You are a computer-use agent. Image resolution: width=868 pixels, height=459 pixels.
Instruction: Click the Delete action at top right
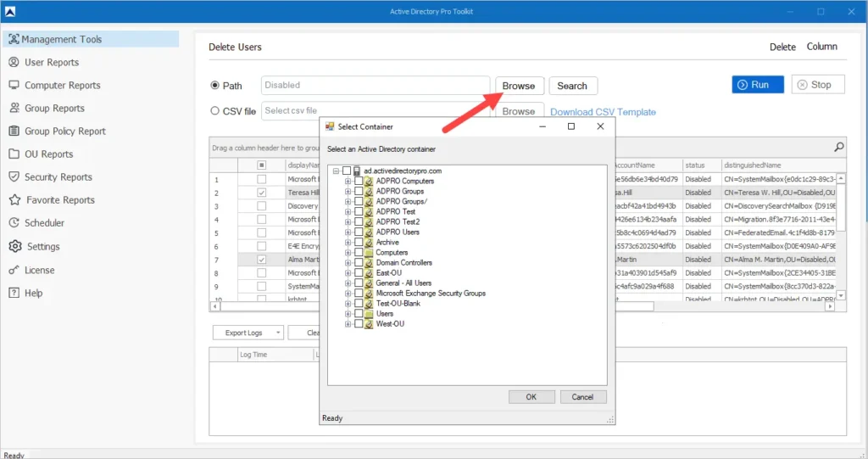tap(782, 48)
